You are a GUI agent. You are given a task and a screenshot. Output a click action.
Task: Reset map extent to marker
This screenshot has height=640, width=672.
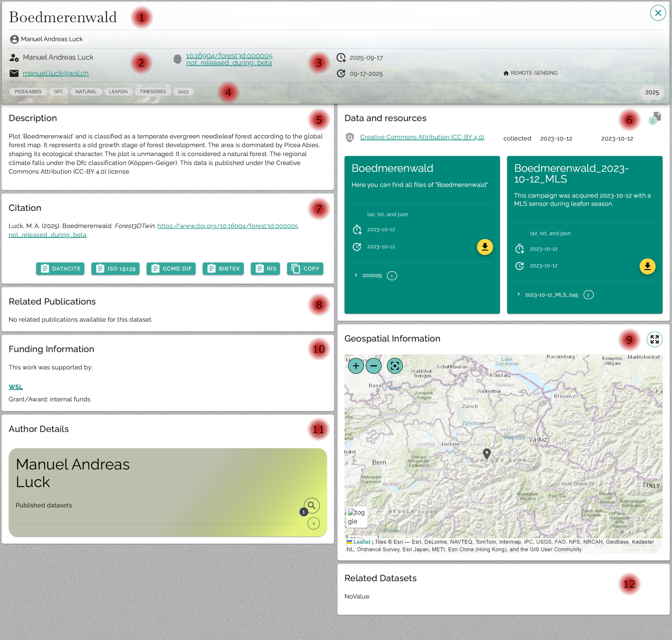coord(395,366)
